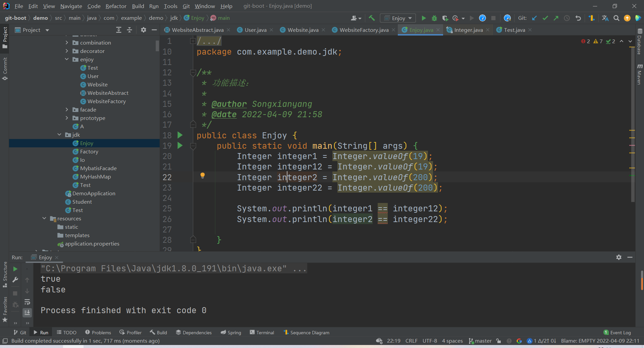Screen dimensions: 644x348
Task: Switch to the WebsiteFactory.java tab
Action: point(364,30)
